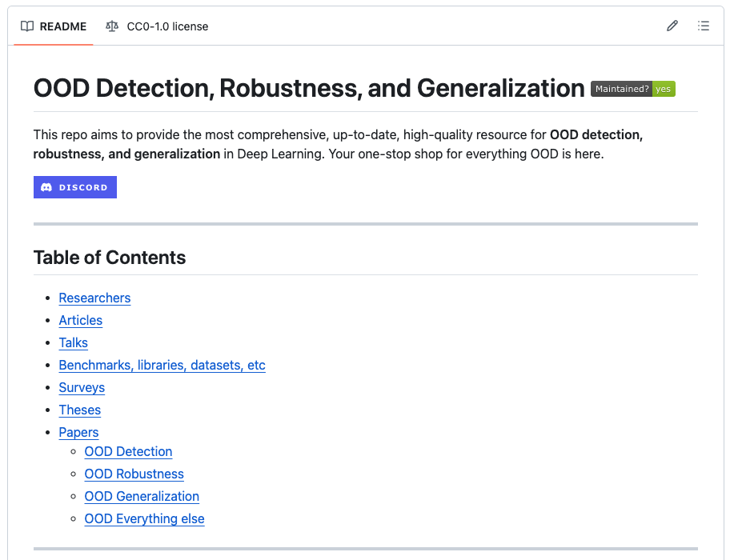Click the OOD Everything else link
The image size is (730, 560).
pyautogui.click(x=144, y=518)
